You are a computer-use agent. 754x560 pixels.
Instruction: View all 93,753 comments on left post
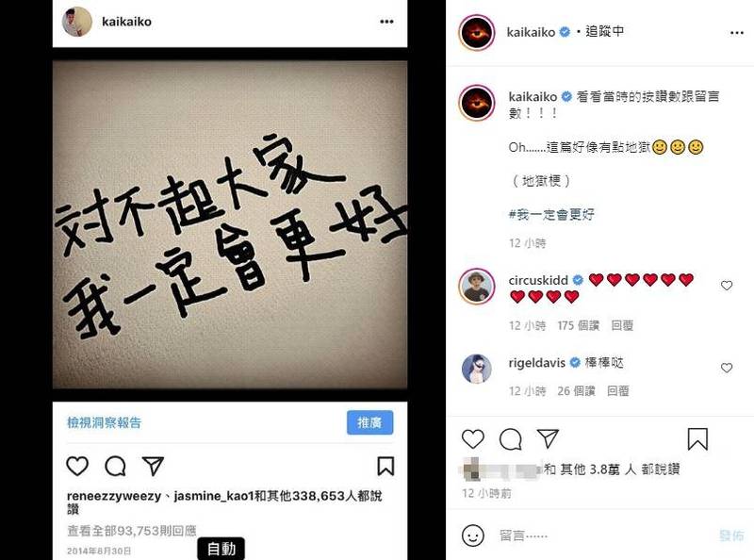pos(132,530)
